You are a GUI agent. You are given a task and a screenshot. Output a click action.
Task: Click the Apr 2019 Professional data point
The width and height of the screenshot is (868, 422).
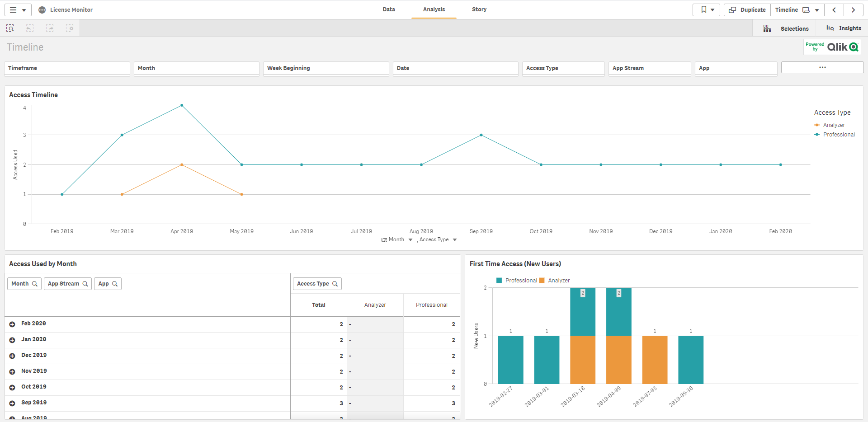[x=182, y=105]
